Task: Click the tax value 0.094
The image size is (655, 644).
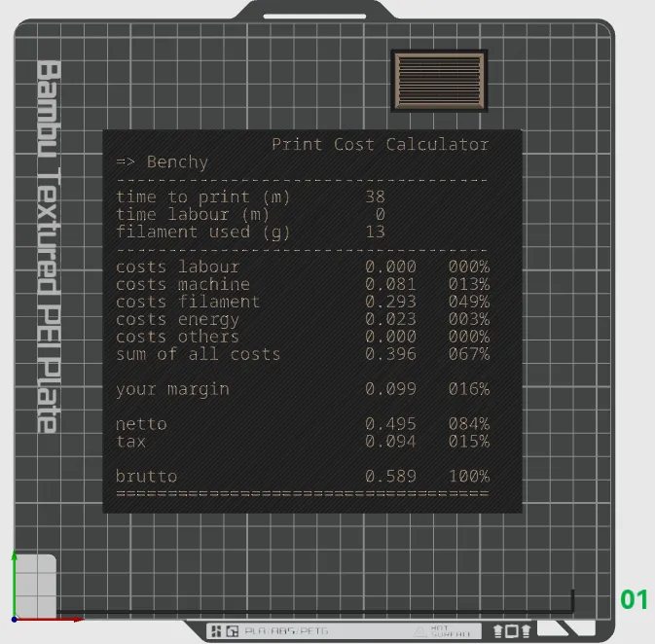Action: pyautogui.click(x=390, y=442)
